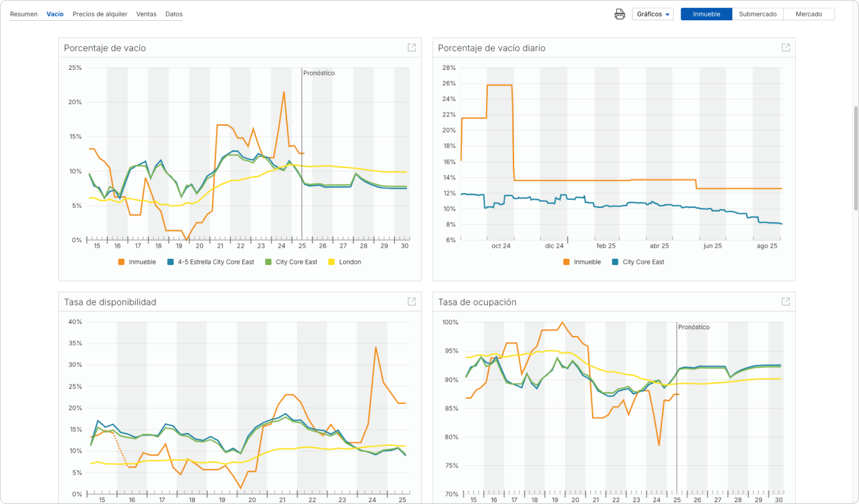Open Tasa de ocupación chart in popout
The image size is (859, 504).
pyautogui.click(x=785, y=302)
